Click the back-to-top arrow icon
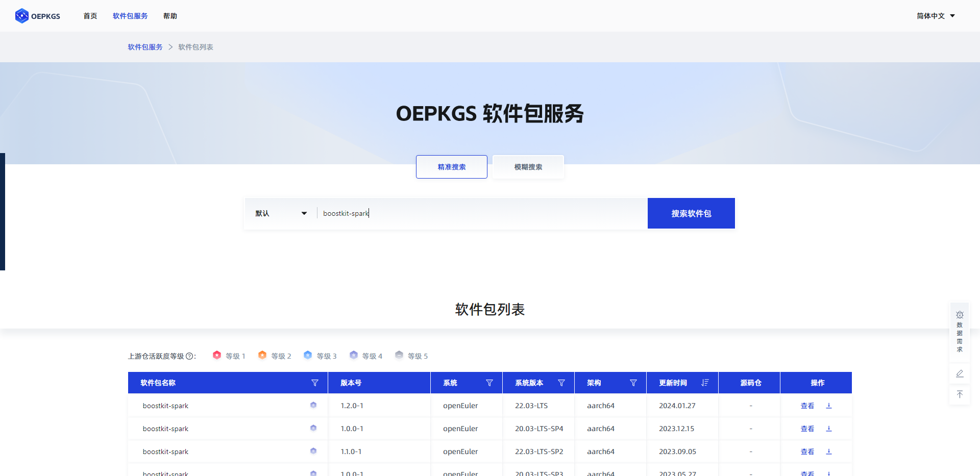 960,394
